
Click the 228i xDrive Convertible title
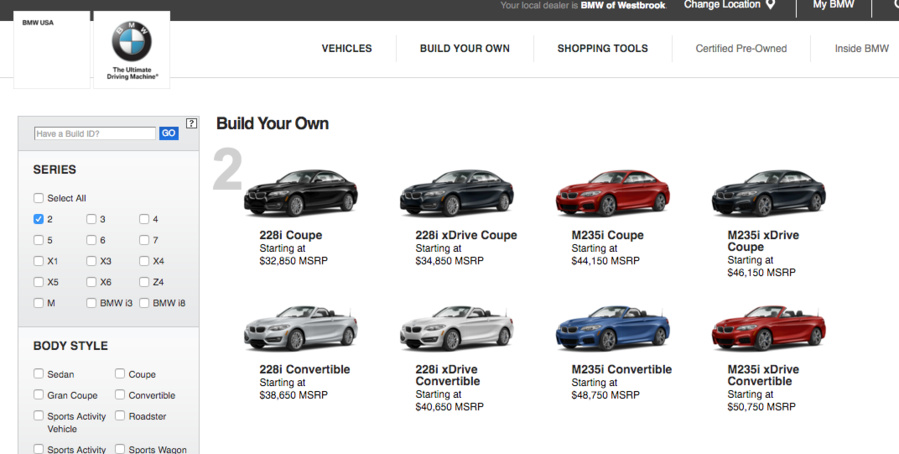point(448,375)
